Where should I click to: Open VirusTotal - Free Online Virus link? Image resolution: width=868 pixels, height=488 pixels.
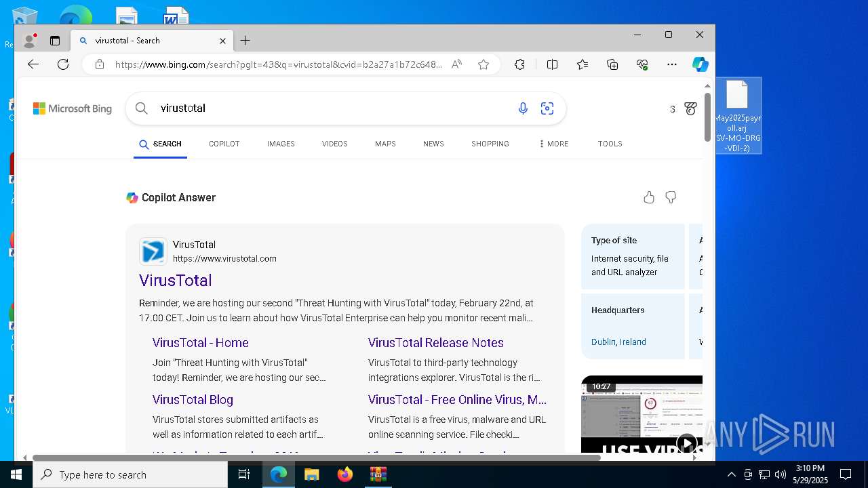pyautogui.click(x=457, y=400)
